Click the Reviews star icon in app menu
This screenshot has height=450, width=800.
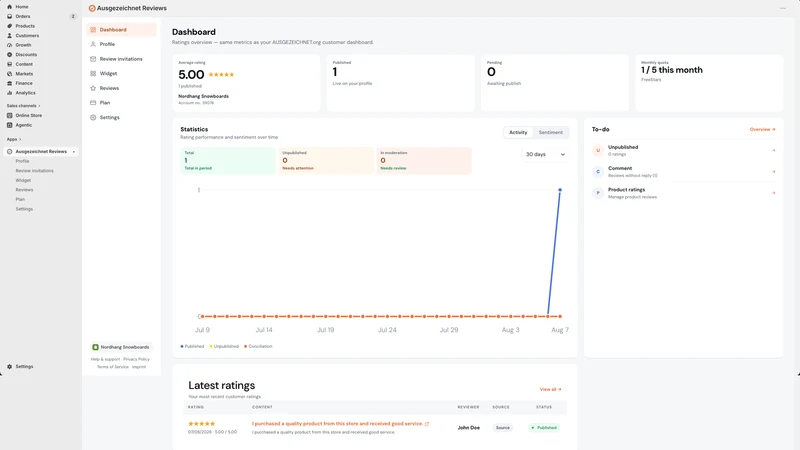(x=93, y=88)
